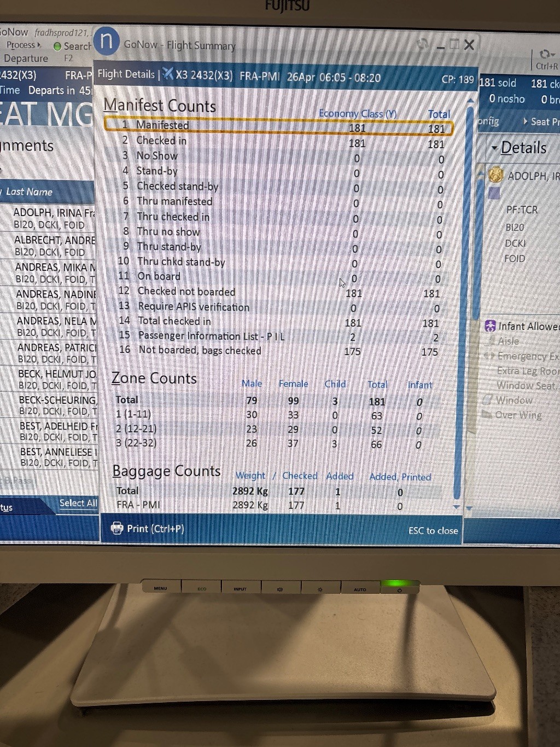The width and height of the screenshot is (560, 747).
Task: Click the green Search icon
Action: pyautogui.click(x=57, y=47)
